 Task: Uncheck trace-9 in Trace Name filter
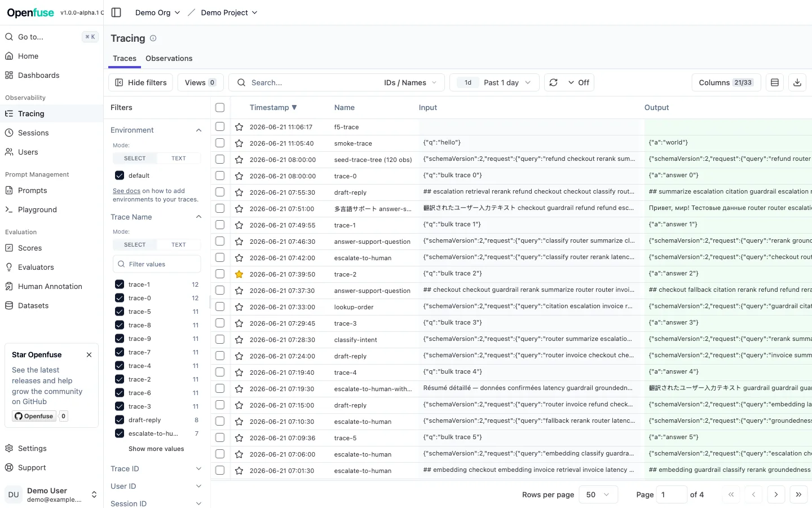pyautogui.click(x=120, y=339)
